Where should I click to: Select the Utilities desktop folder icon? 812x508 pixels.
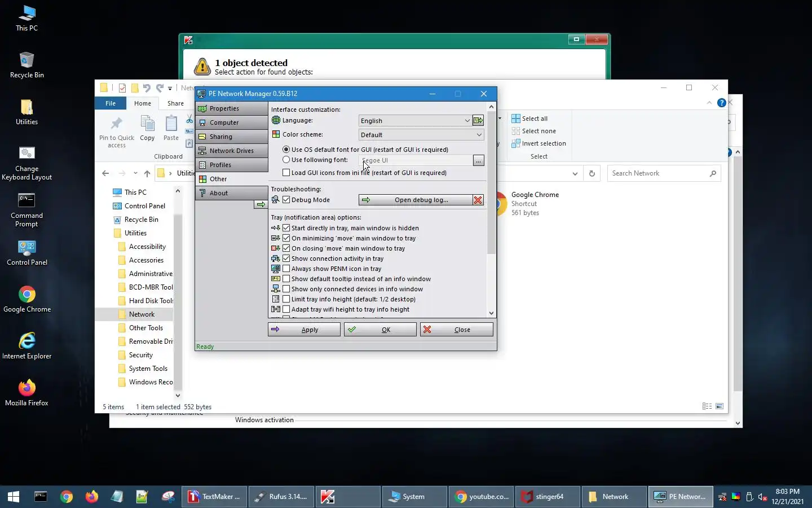pyautogui.click(x=27, y=112)
